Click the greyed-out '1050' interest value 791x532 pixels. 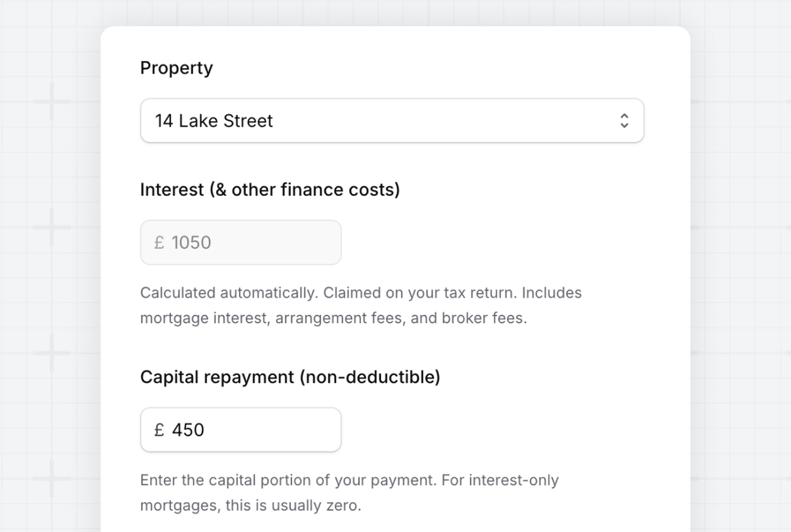[191, 242]
